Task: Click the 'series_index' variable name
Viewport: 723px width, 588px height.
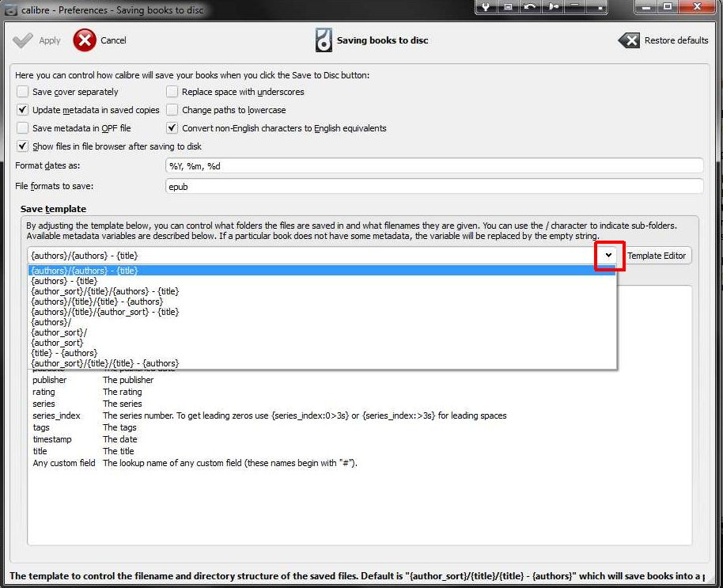Action: coord(56,415)
